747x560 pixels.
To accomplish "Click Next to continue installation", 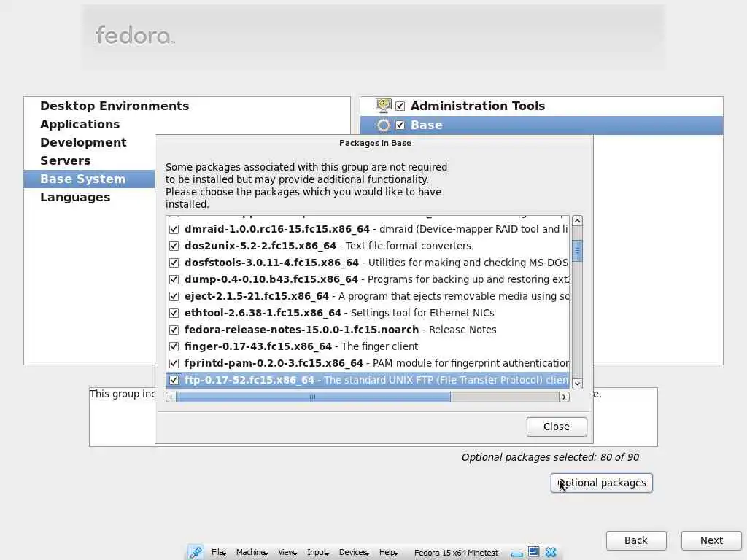I will pyautogui.click(x=711, y=540).
